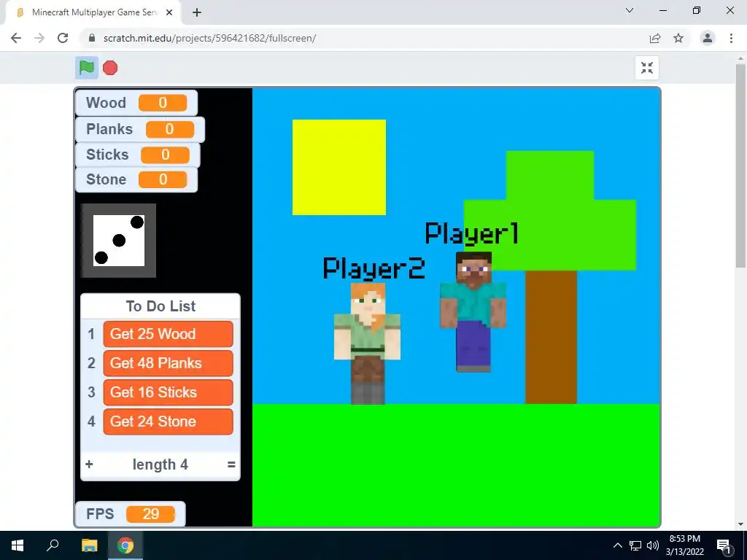Viewport: 747px width, 560px height.
Task: Select the 'Get 48 Planks' list item
Action: pos(169,363)
